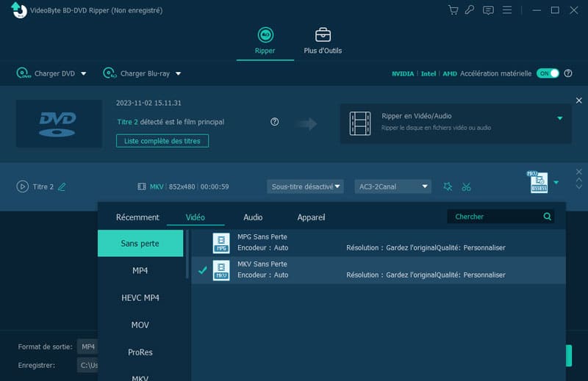The width and height of the screenshot is (588, 381).
Task: Select the HEVC MP4 format category
Action: click(140, 298)
